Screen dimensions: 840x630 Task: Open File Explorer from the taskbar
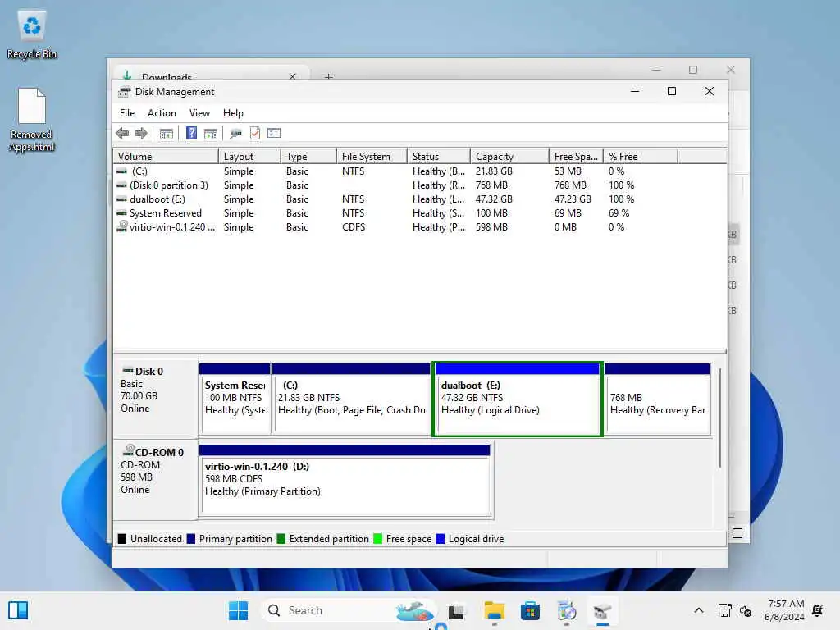click(494, 610)
